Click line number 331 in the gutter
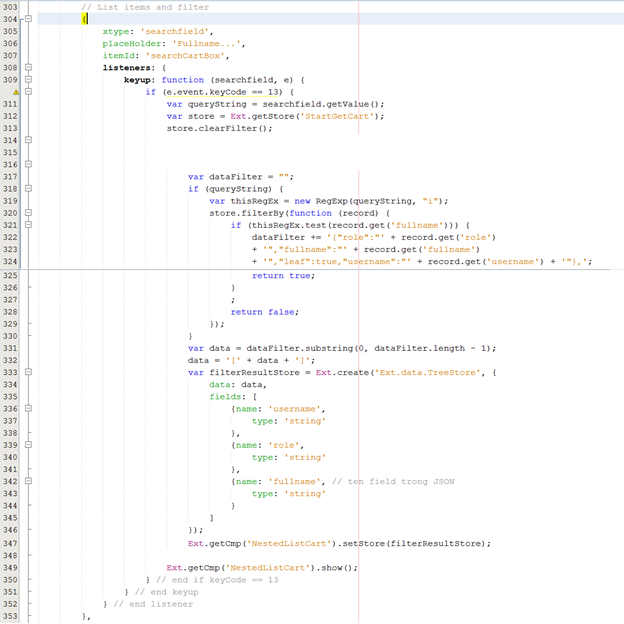Viewport: 624px width, 624px height. click(10, 348)
